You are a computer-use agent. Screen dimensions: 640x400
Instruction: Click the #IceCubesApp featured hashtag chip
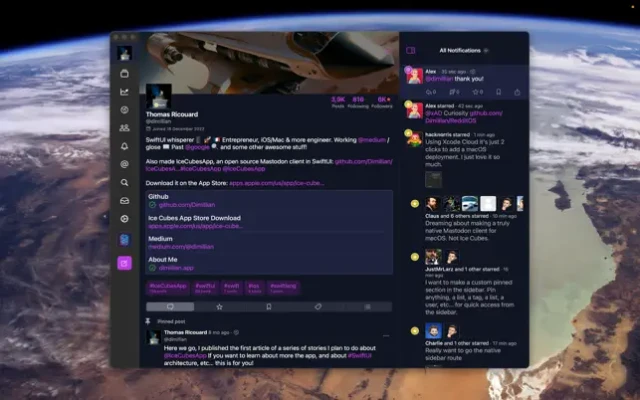pyautogui.click(x=166, y=287)
